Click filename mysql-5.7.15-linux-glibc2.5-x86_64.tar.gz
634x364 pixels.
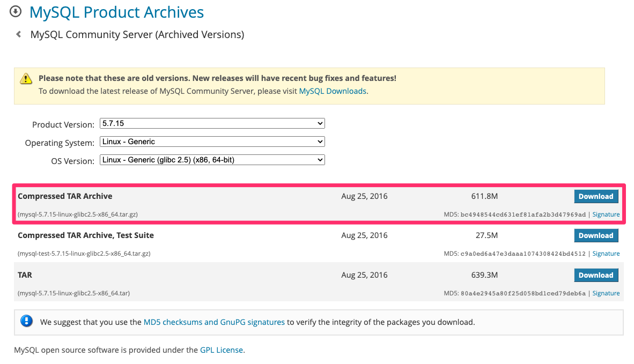[78, 214]
